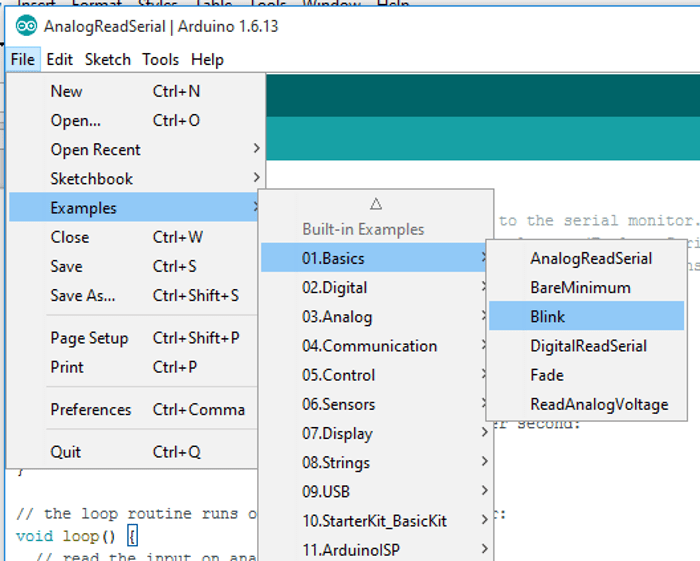Expand the 10.StarterKit_BasicKit category
The height and width of the screenshot is (561, 700).
[375, 521]
